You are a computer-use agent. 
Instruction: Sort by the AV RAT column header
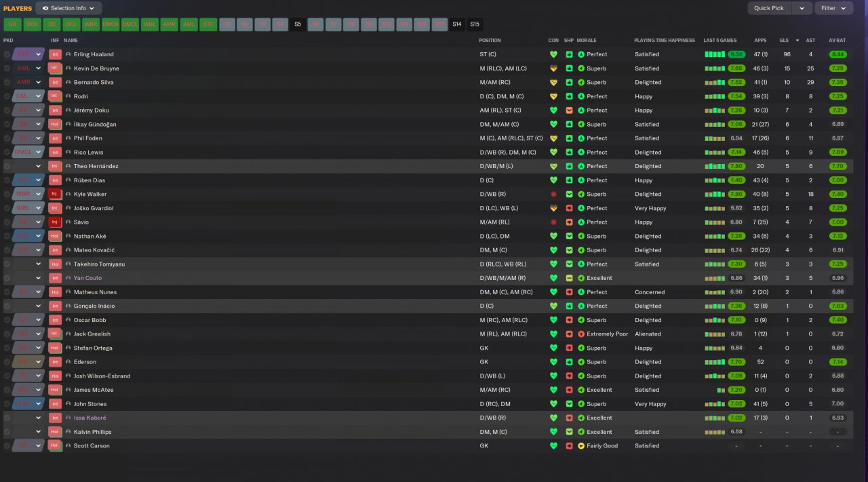point(837,41)
